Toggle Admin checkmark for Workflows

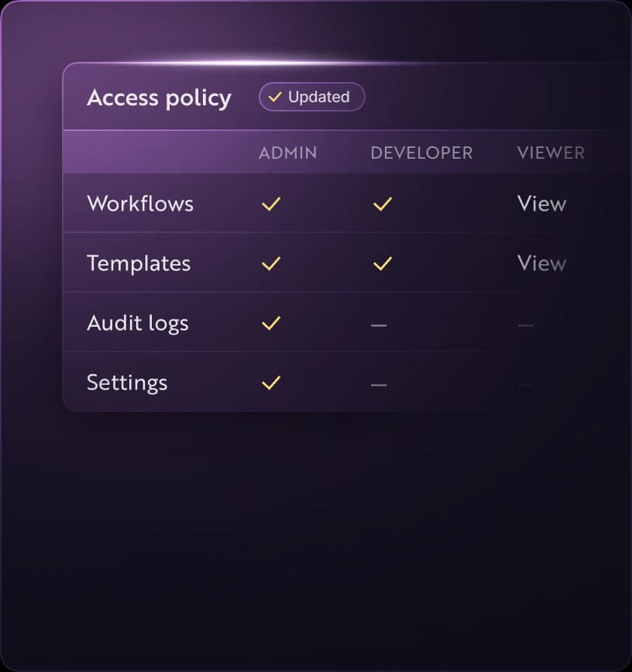[271, 204]
